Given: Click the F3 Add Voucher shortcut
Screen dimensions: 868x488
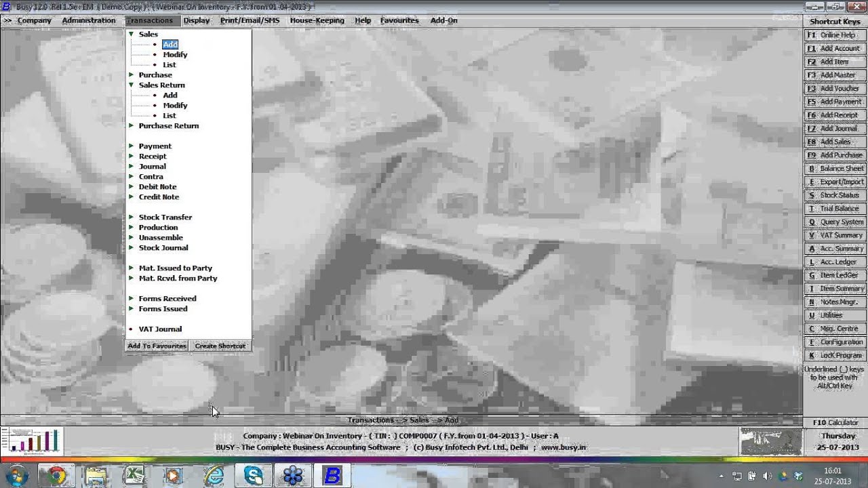Looking at the screenshot, I should pos(835,88).
